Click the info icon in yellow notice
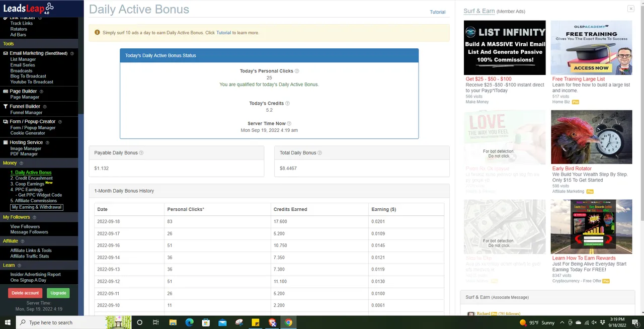 pos(97,33)
